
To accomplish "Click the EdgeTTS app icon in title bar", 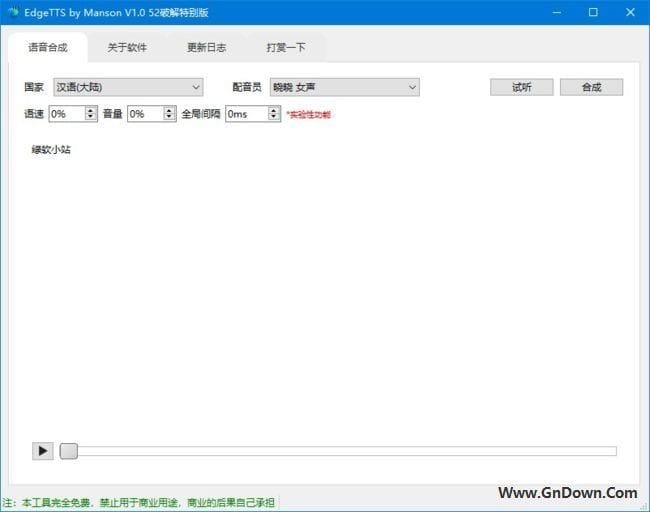I will [13, 12].
